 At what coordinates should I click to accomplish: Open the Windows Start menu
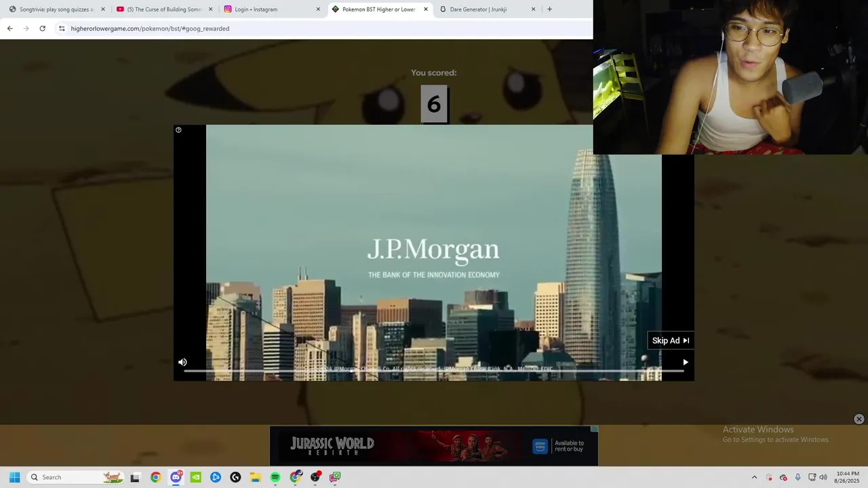14,477
